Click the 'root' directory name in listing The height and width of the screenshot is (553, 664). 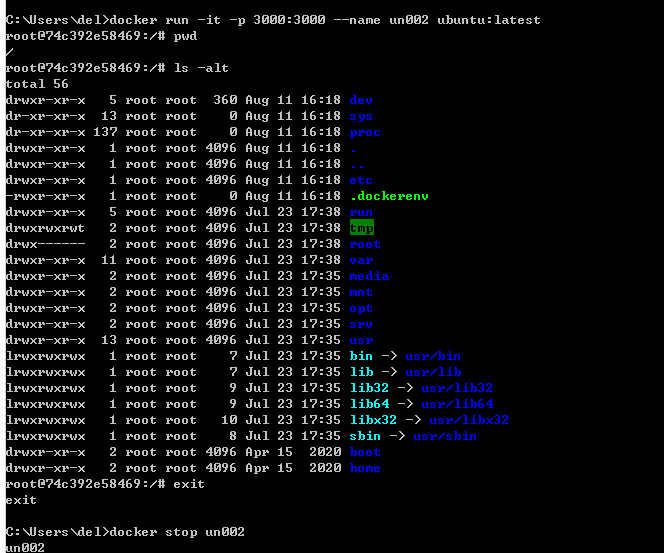(365, 244)
